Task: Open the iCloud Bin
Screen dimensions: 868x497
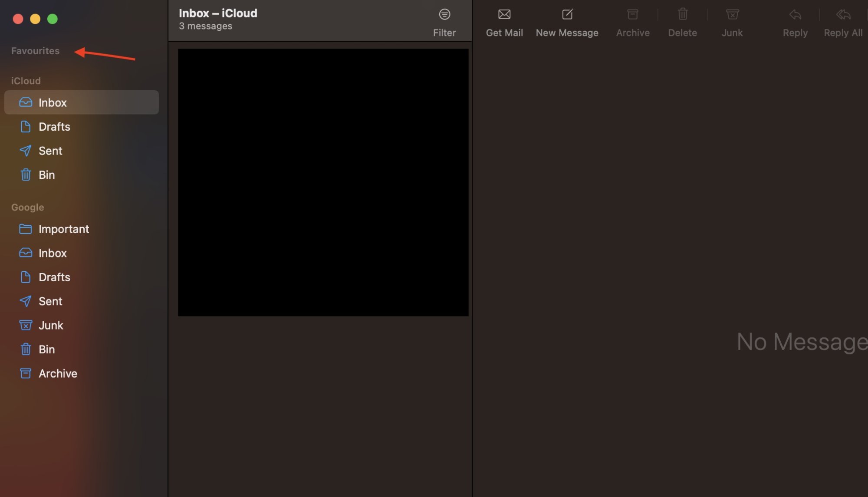Action: (x=46, y=174)
